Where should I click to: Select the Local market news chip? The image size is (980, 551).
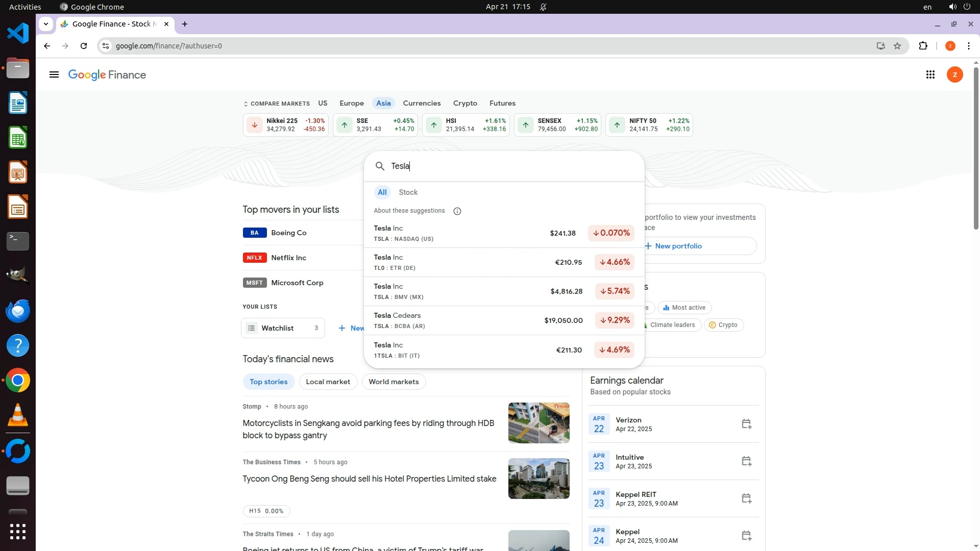coord(328,382)
